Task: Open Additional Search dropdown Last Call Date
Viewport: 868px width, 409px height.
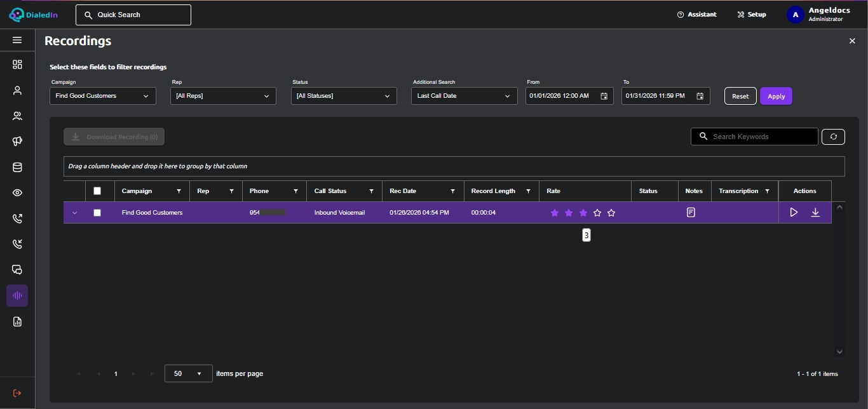Action: [465, 96]
